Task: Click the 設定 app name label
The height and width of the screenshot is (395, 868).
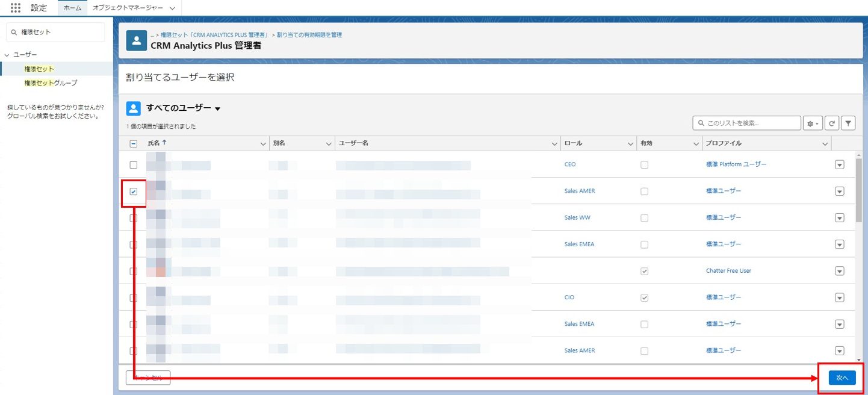Action: [39, 8]
